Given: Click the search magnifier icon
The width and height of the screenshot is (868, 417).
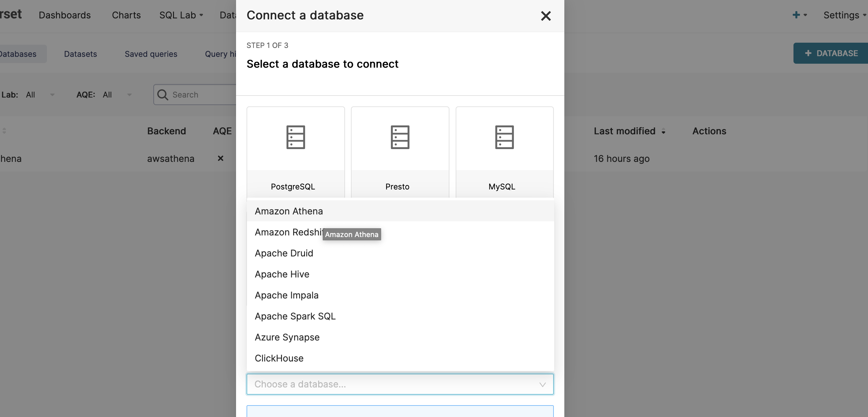Looking at the screenshot, I should [163, 95].
